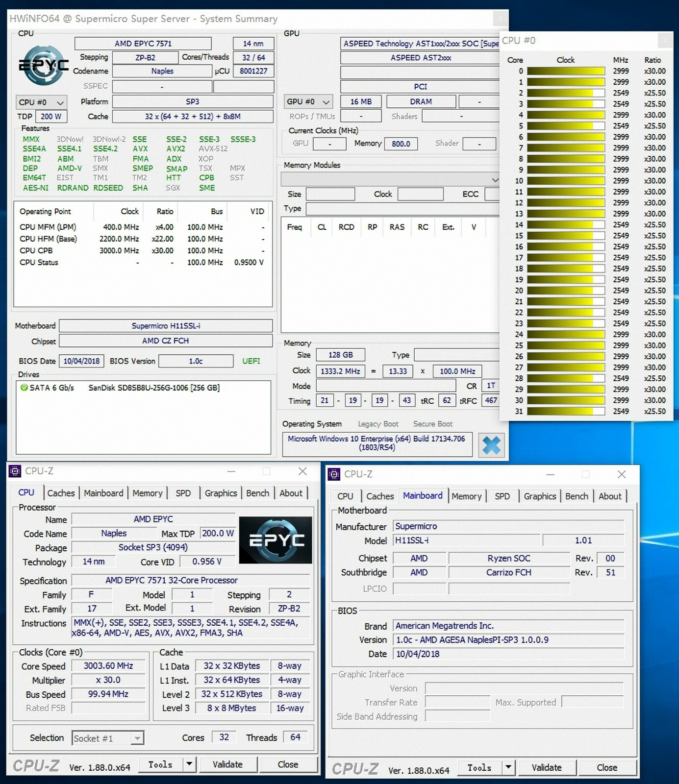Click the 128 GB memory size value
Screen dimensions: 679x784
341,355
